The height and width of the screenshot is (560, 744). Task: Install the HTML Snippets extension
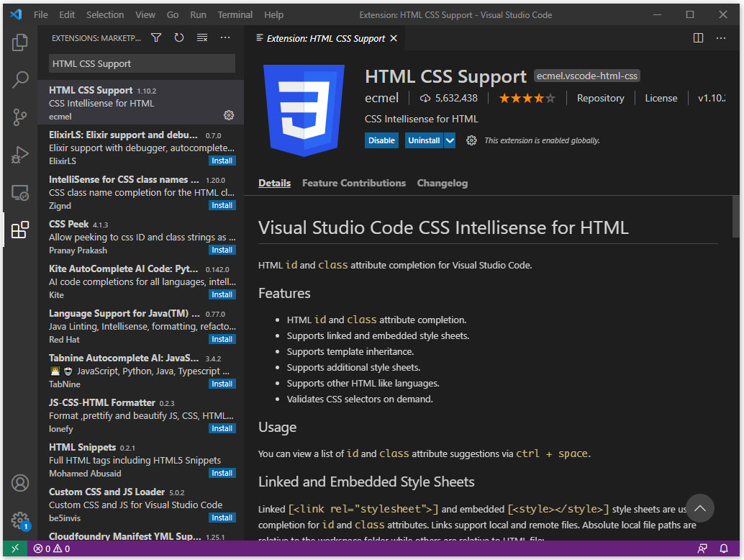(x=222, y=473)
